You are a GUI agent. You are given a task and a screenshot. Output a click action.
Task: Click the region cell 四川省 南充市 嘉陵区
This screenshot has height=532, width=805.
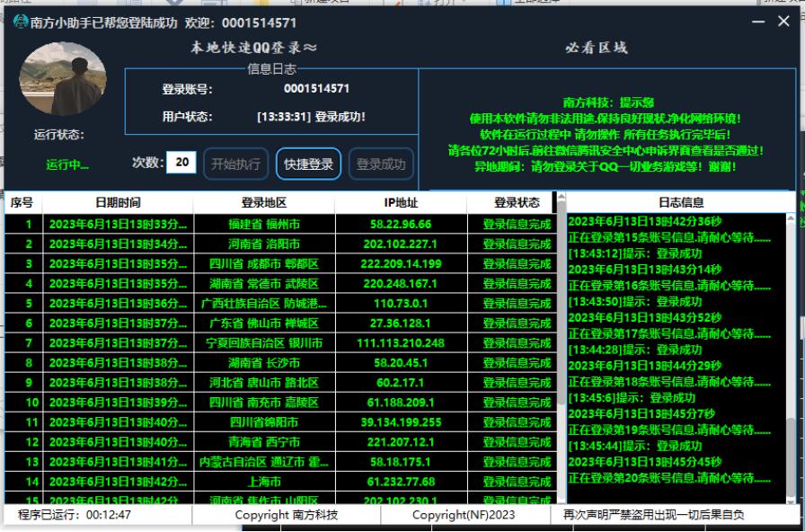[x=264, y=403]
